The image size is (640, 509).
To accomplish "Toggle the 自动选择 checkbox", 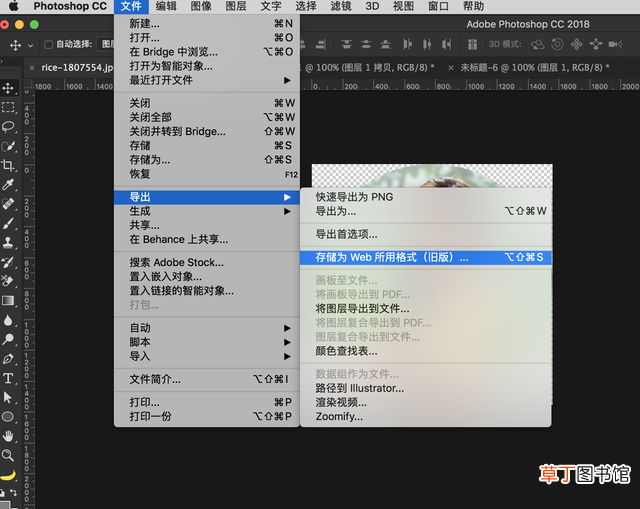I will click(49, 44).
